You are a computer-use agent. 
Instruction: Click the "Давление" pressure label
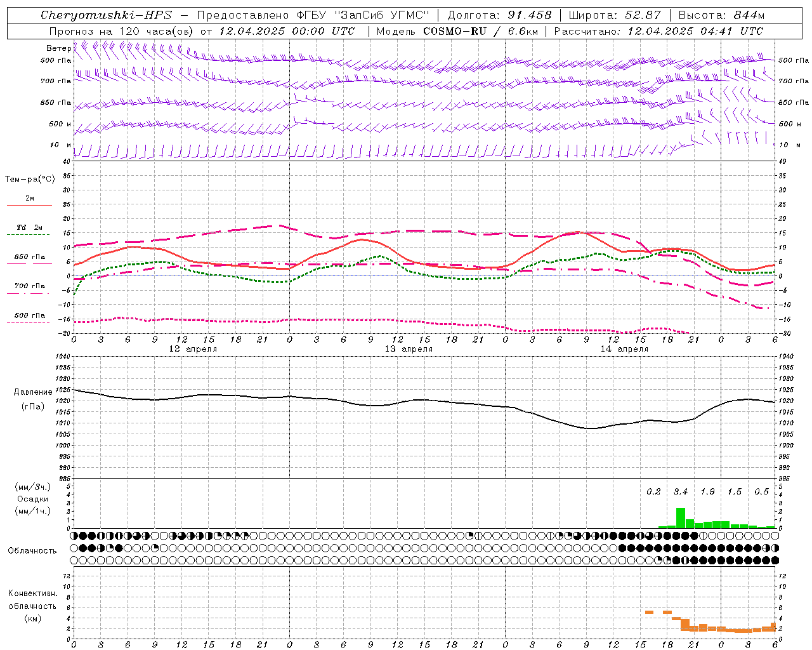tap(33, 392)
